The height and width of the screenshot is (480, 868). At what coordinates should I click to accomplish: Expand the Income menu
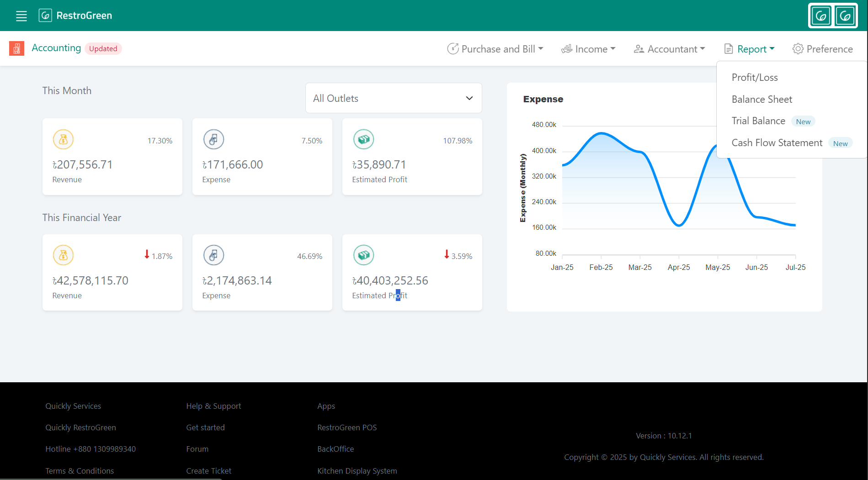[589, 49]
